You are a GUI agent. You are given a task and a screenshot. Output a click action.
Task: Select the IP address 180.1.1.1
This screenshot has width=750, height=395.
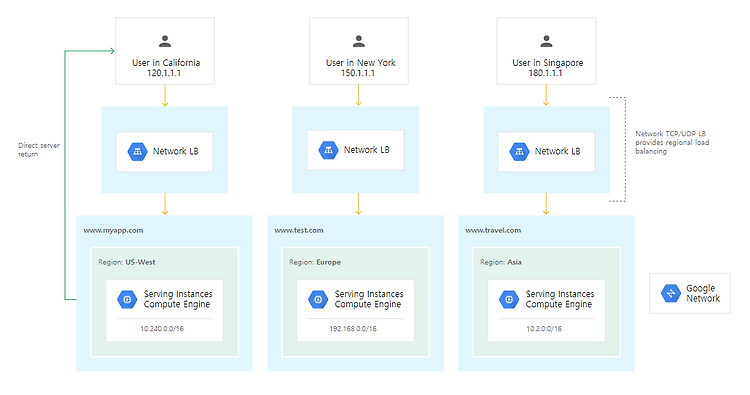point(545,73)
